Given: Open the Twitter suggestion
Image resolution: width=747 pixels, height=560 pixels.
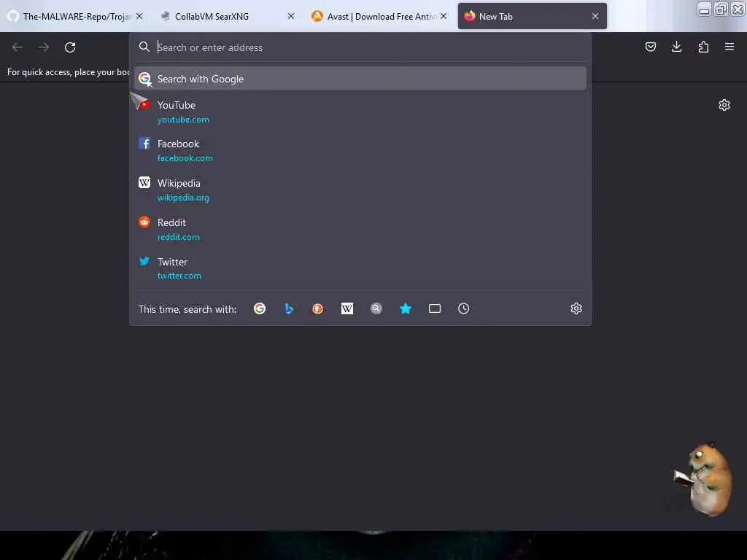Looking at the screenshot, I should (x=360, y=268).
